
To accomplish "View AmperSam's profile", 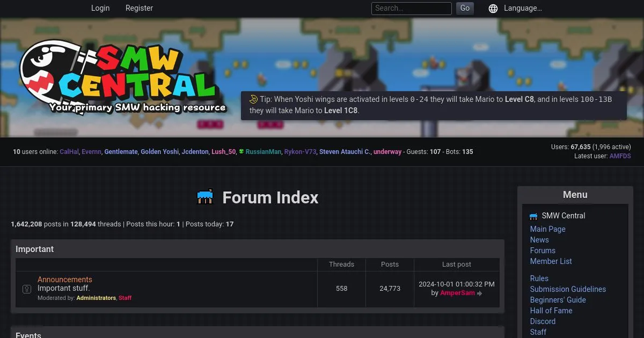I will (457, 293).
